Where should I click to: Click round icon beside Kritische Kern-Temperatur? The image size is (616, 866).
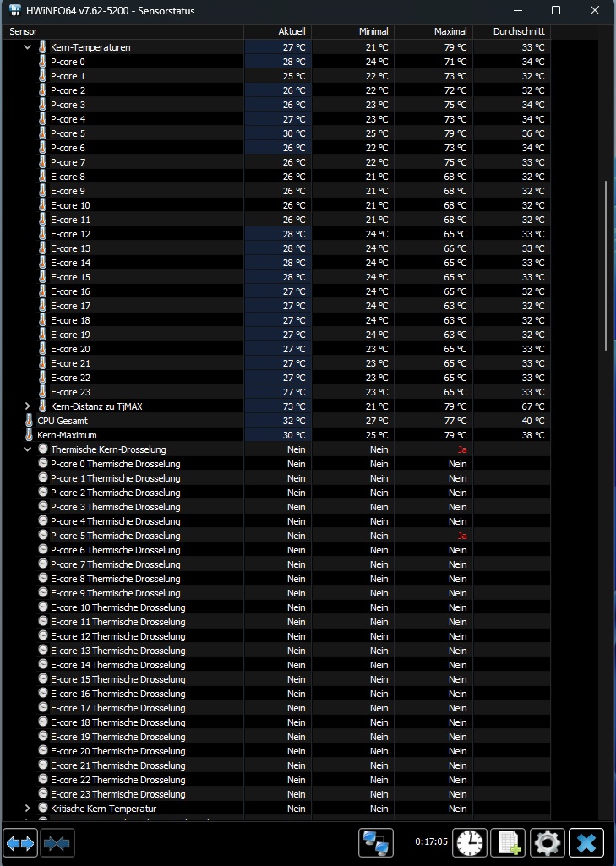(x=43, y=808)
